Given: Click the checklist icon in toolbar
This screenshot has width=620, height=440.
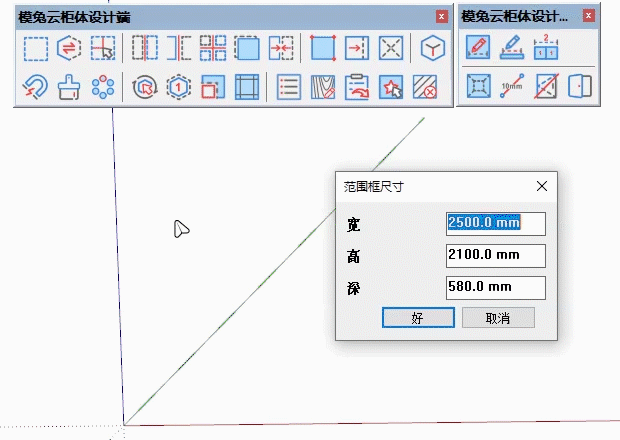Looking at the screenshot, I should pos(289,87).
